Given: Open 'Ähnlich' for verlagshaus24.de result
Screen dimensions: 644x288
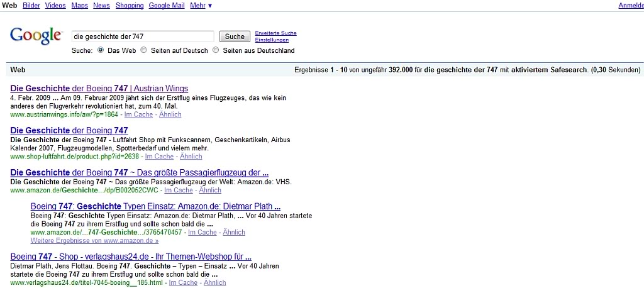Looking at the screenshot, I should pos(215,283).
